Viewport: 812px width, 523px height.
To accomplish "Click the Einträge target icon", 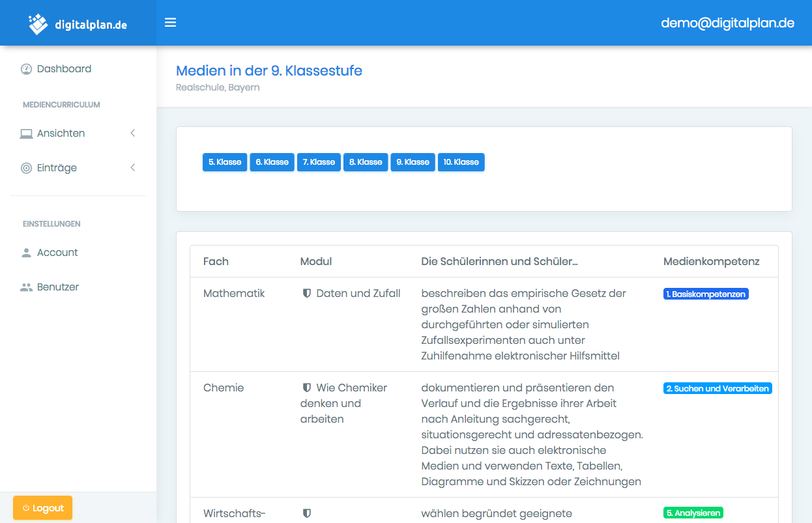I will click(x=26, y=168).
